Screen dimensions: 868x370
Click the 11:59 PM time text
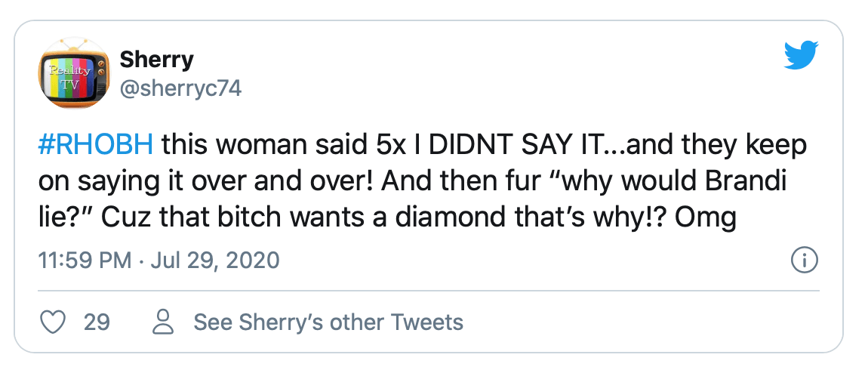coord(85,261)
